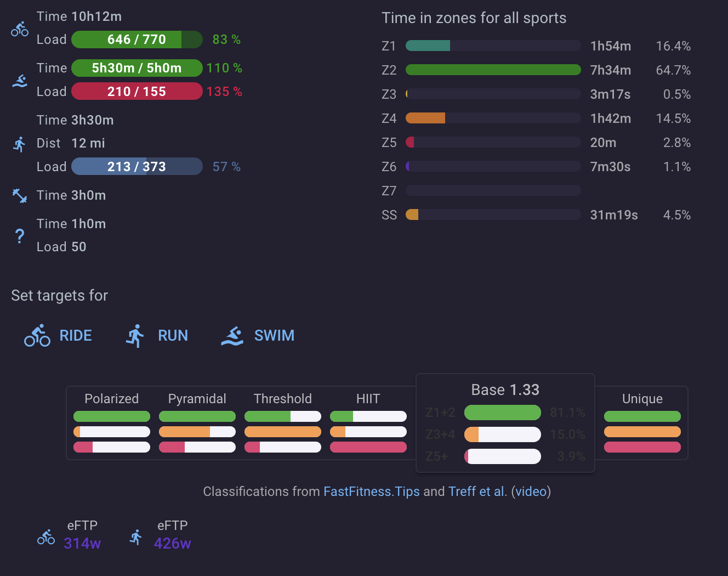Screen dimensions: 728x576
Task: Click the Z2 green zone bar
Action: (x=493, y=70)
